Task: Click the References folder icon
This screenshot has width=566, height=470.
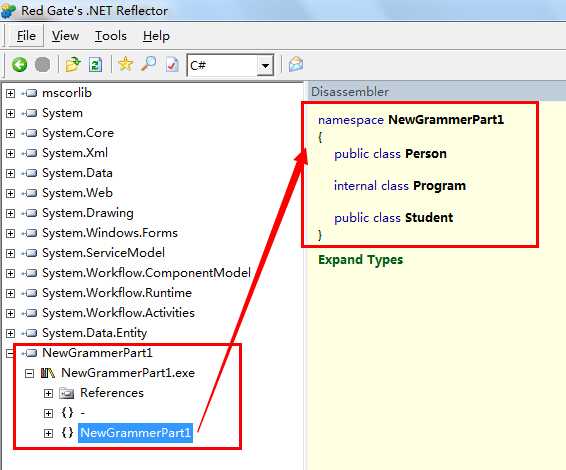Action: pyautogui.click(x=66, y=393)
